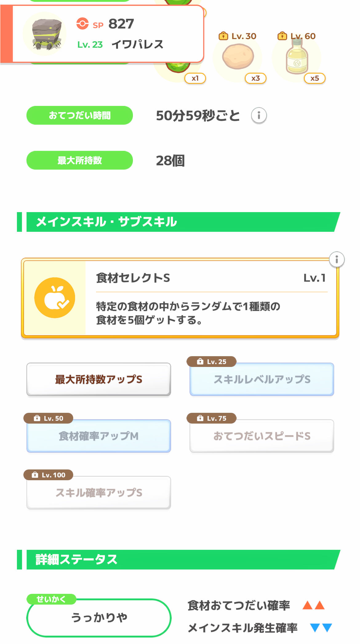Select the locked スキル確率アップS sub skill
Screen dimensions: 360x644
click(x=99, y=493)
